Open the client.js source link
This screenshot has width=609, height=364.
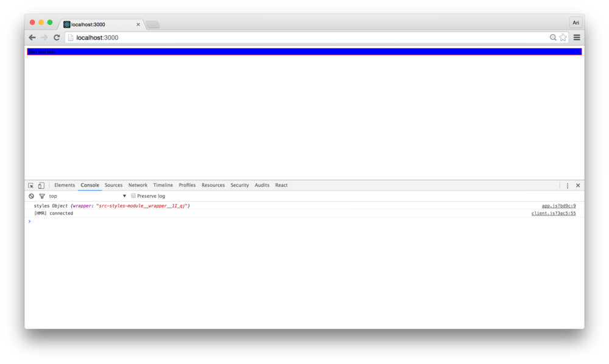click(553, 214)
